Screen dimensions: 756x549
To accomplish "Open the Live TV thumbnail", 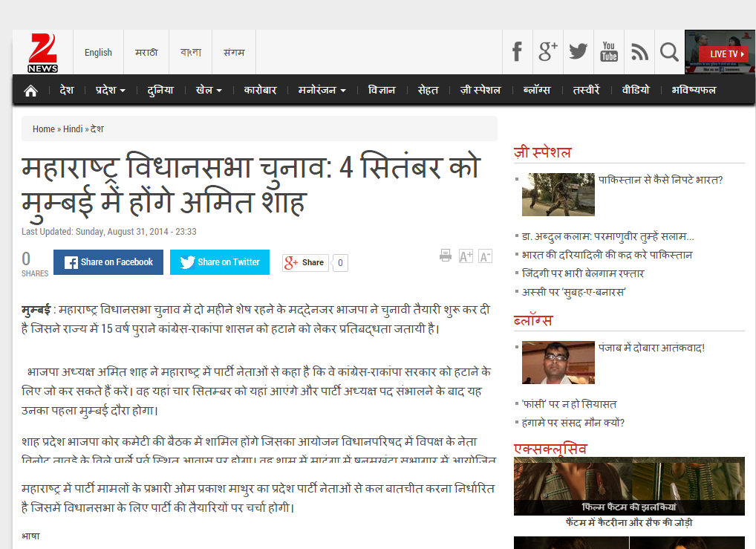I will tap(720, 52).
